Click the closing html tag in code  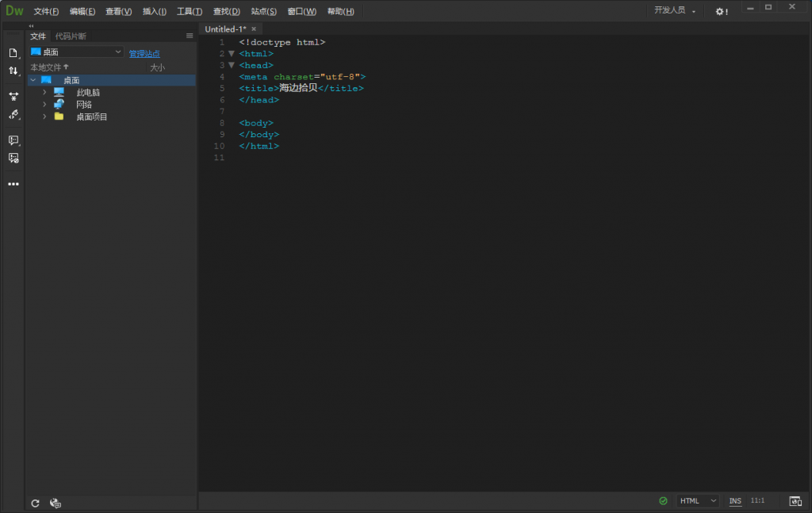pos(259,146)
